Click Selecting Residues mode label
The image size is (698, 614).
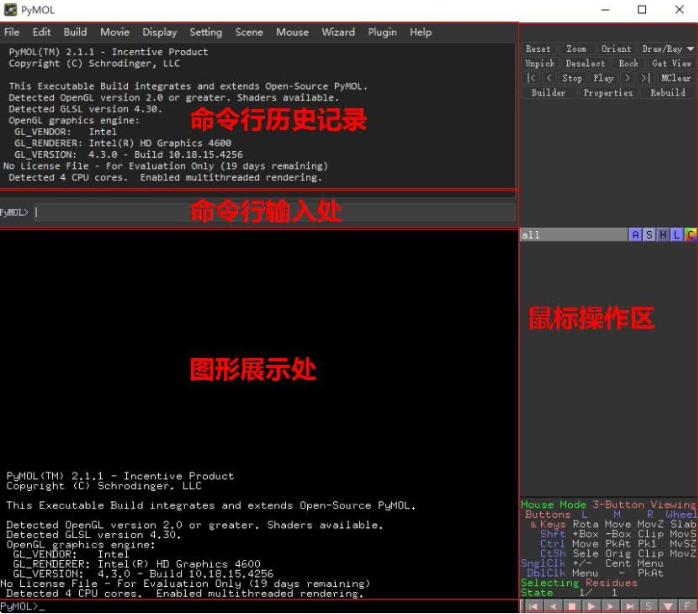579,583
